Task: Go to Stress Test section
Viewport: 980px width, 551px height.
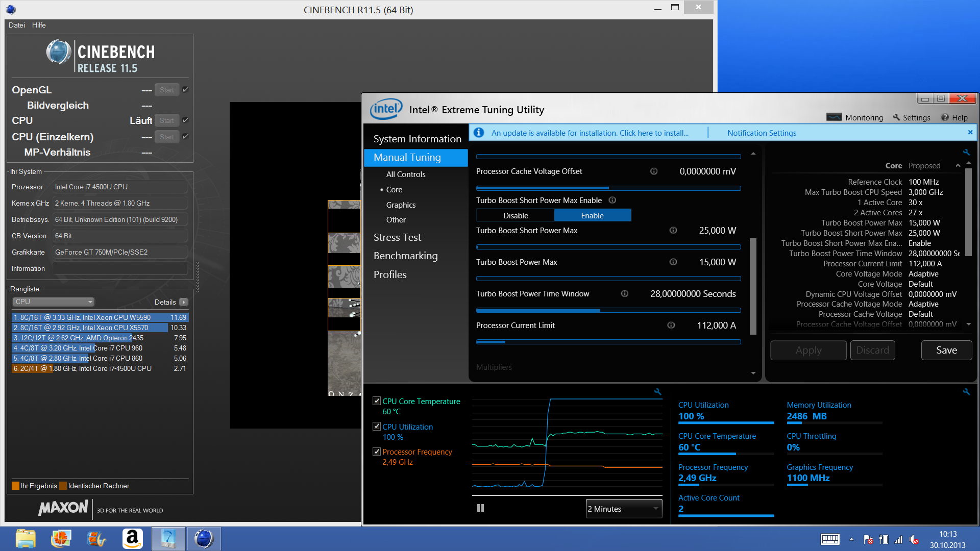Action: [x=397, y=237]
